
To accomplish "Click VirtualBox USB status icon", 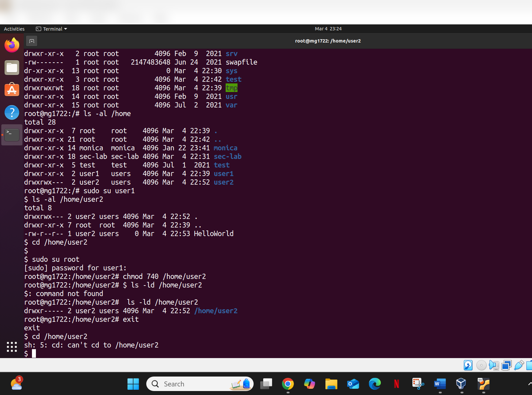I will coord(519,365).
